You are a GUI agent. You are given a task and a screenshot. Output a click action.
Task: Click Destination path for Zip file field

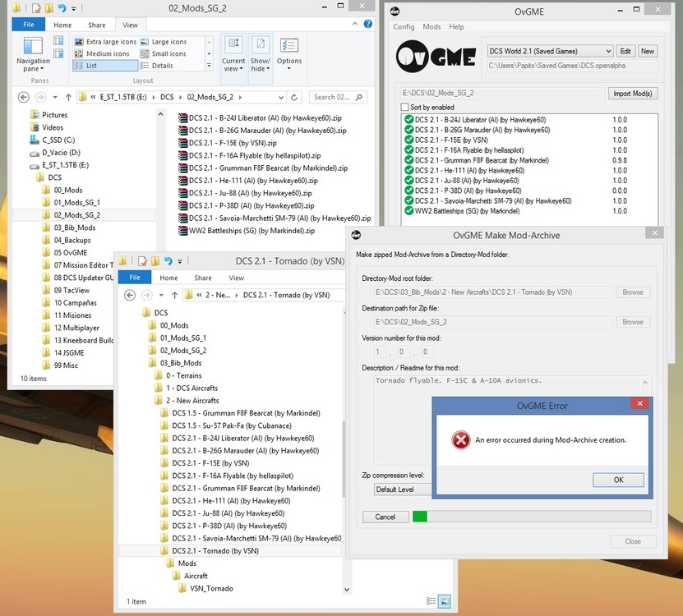[493, 322]
